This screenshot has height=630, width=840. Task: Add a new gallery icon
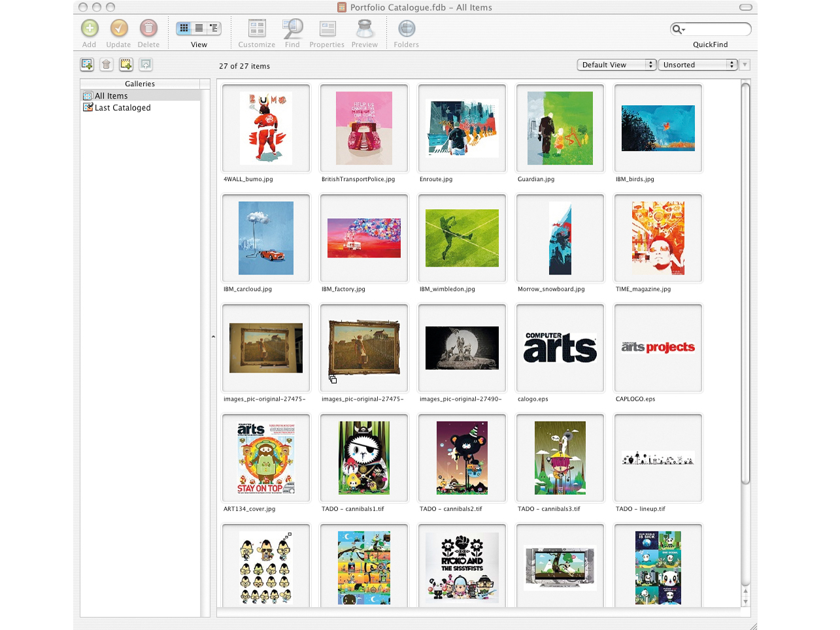point(87,64)
